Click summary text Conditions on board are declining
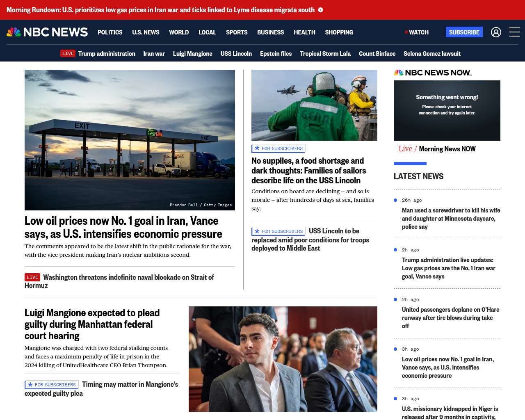 (313, 200)
